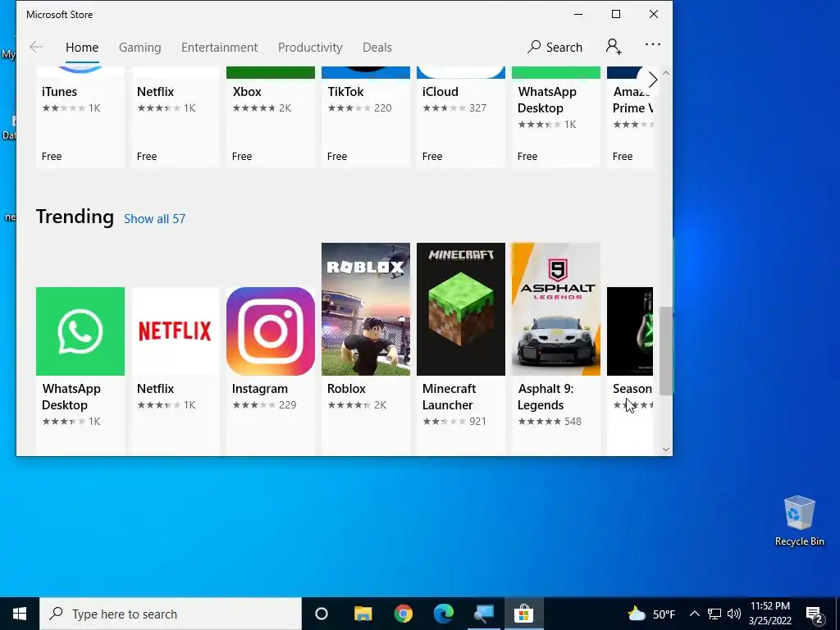This screenshot has width=840, height=630.
Task: Switch to the Home tab
Action: [x=82, y=47]
